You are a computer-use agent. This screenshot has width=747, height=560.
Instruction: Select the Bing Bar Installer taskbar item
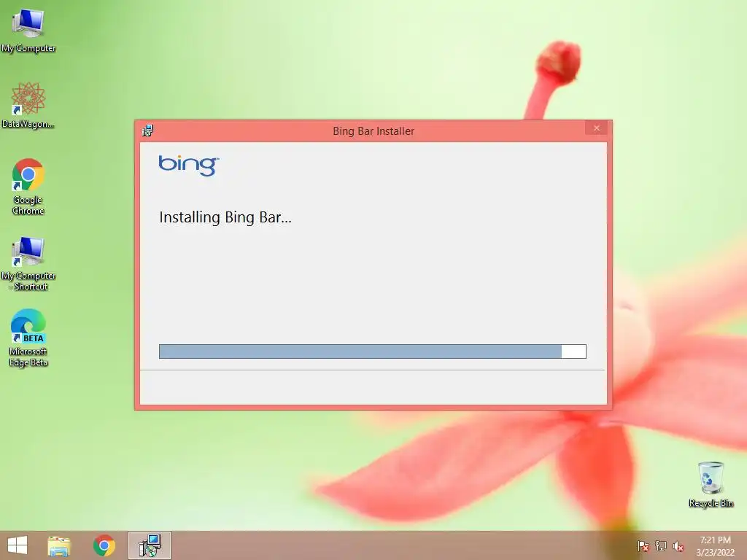click(x=149, y=545)
